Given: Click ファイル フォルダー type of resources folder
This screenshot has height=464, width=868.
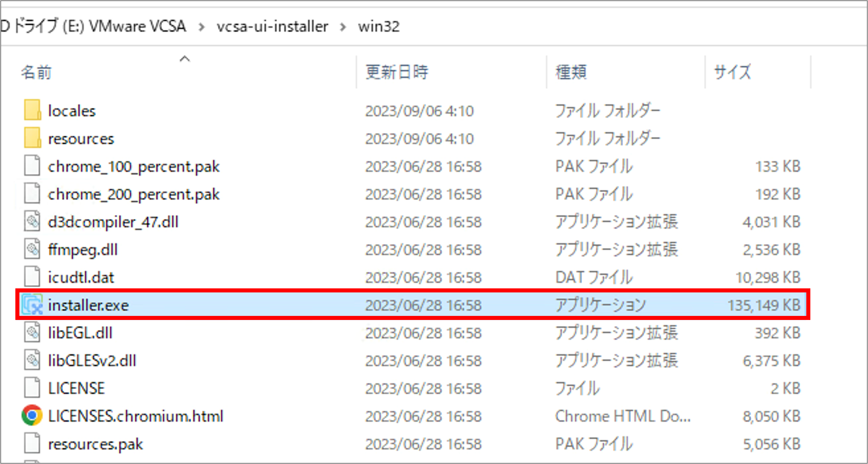Looking at the screenshot, I should 608,139.
